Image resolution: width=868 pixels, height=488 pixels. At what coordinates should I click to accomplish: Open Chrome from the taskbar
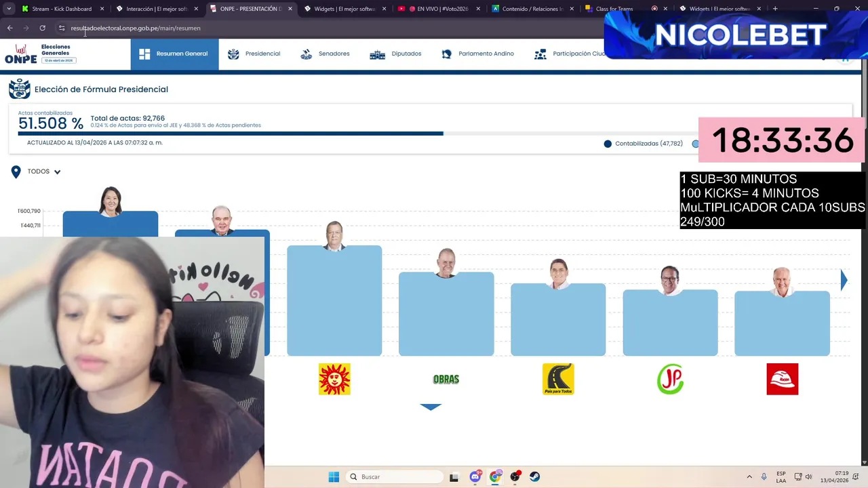(x=495, y=477)
